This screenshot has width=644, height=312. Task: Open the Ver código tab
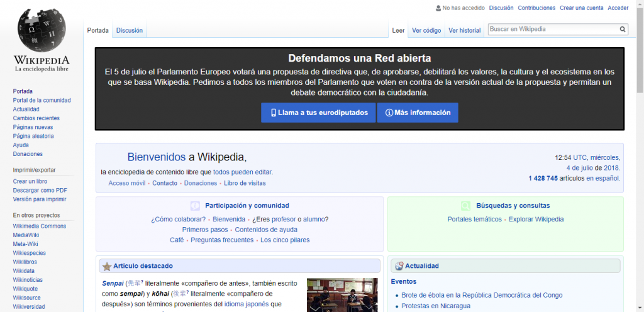(x=426, y=30)
